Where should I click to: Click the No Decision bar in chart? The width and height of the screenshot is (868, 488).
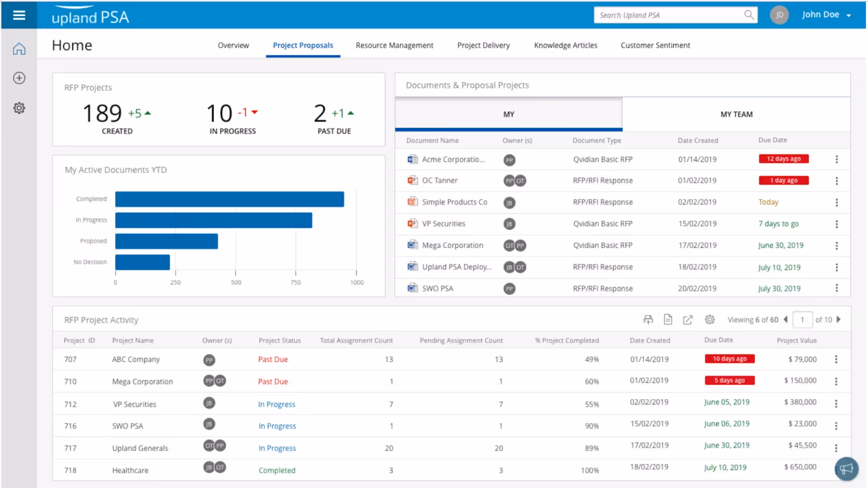[x=143, y=262]
